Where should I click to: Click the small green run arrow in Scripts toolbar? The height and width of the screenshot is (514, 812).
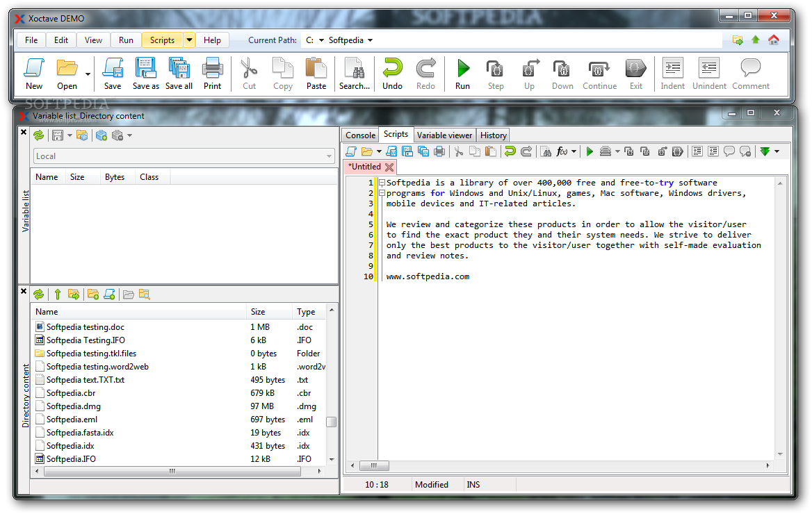tap(590, 151)
